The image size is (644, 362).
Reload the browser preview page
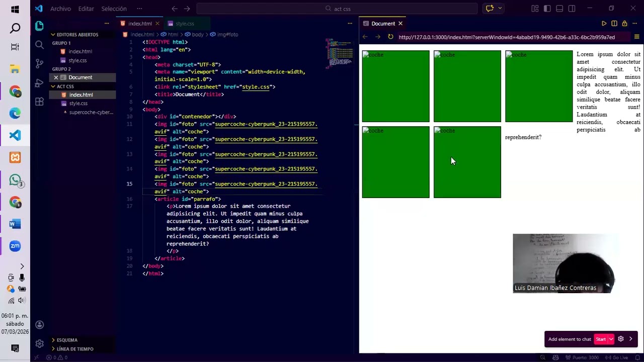[x=390, y=37]
